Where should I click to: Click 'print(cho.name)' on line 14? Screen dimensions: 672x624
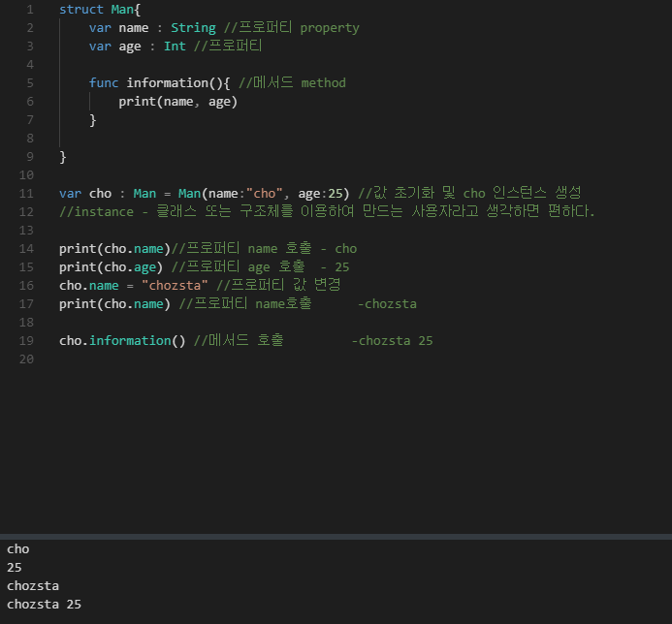click(x=114, y=249)
